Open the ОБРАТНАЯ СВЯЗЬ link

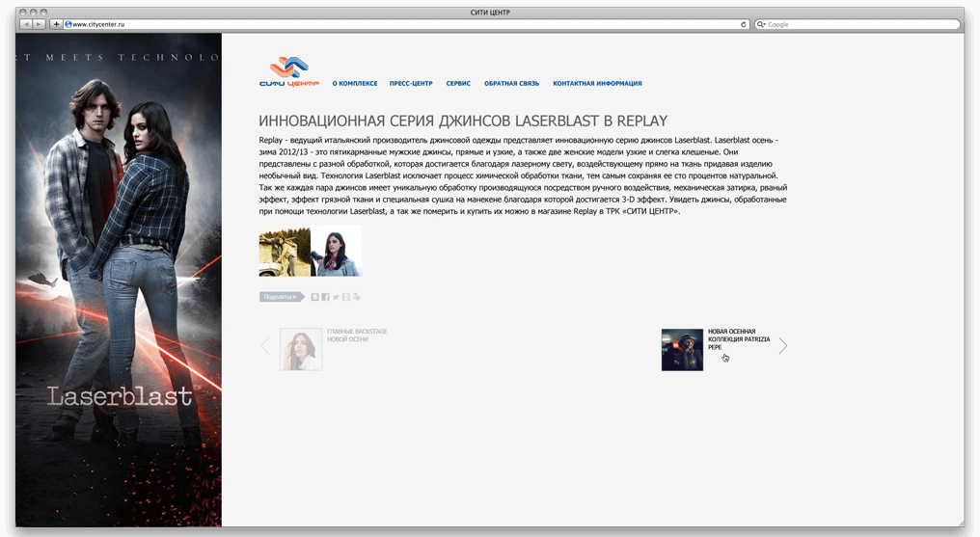[x=511, y=83]
